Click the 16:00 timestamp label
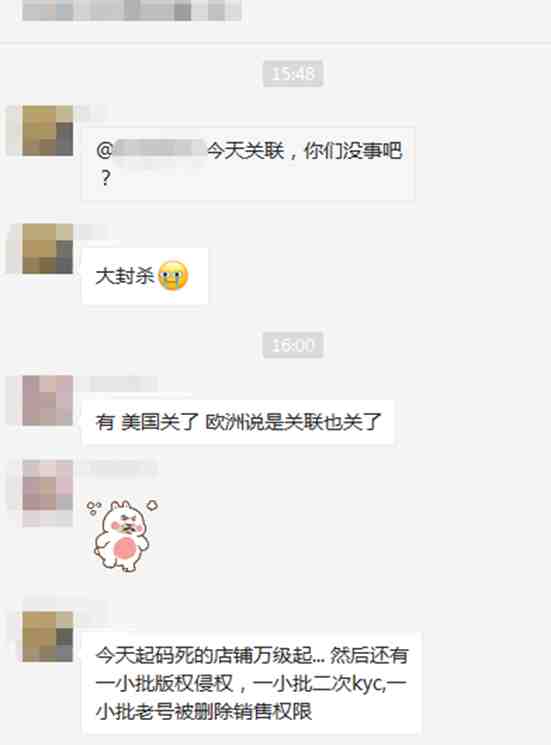Screen dimensions: 551x745 pos(293,345)
